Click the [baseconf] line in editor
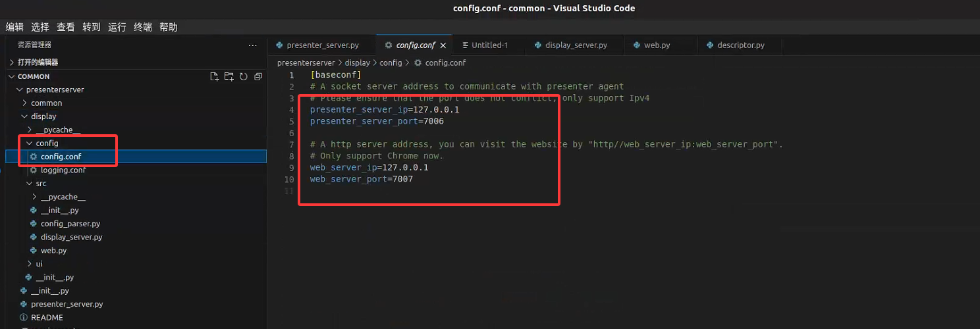Viewport: 980px width, 329px height. click(336, 75)
